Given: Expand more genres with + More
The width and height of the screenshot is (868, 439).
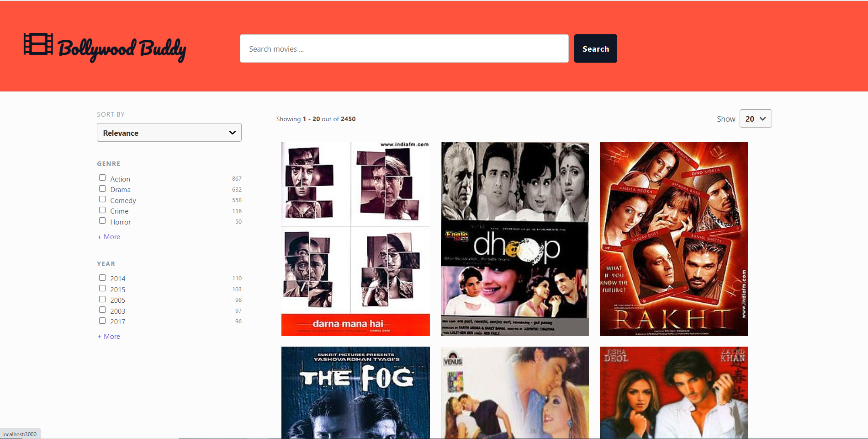Looking at the screenshot, I should click(109, 236).
